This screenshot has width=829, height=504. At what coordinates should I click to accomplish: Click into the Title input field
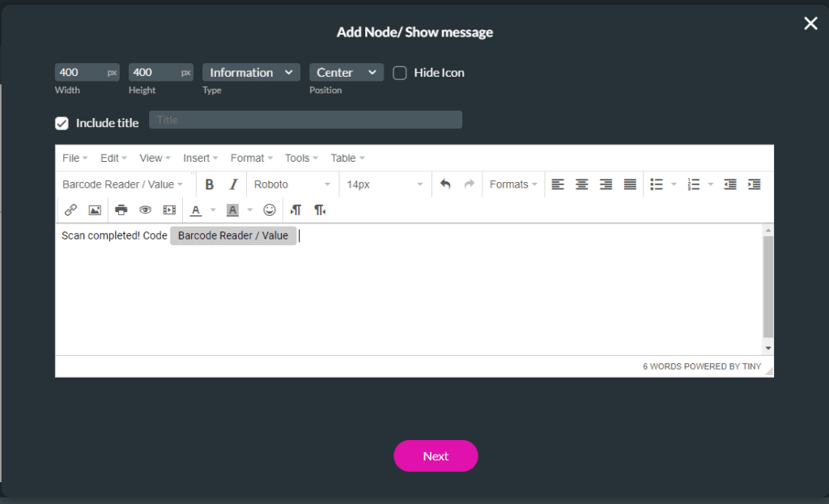click(305, 120)
